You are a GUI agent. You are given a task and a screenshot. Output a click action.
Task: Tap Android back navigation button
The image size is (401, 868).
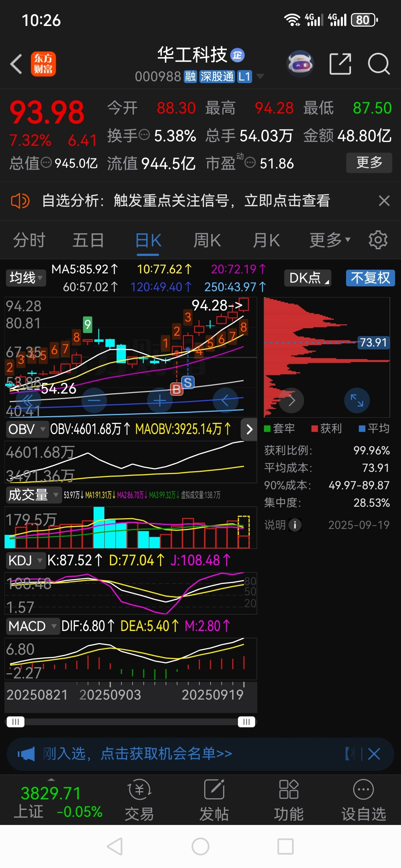(x=115, y=847)
